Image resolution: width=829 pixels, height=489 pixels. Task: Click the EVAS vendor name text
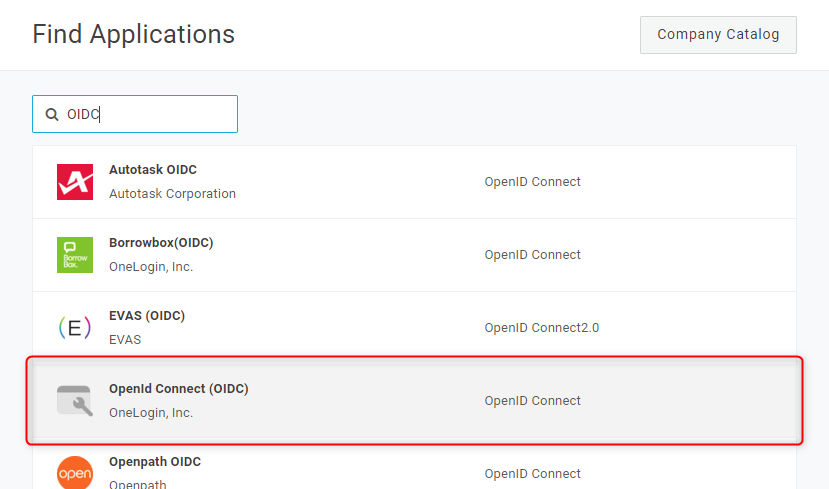coord(125,340)
